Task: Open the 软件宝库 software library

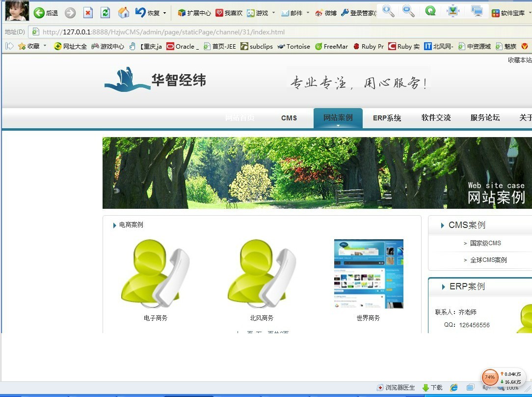Action: coord(508,13)
